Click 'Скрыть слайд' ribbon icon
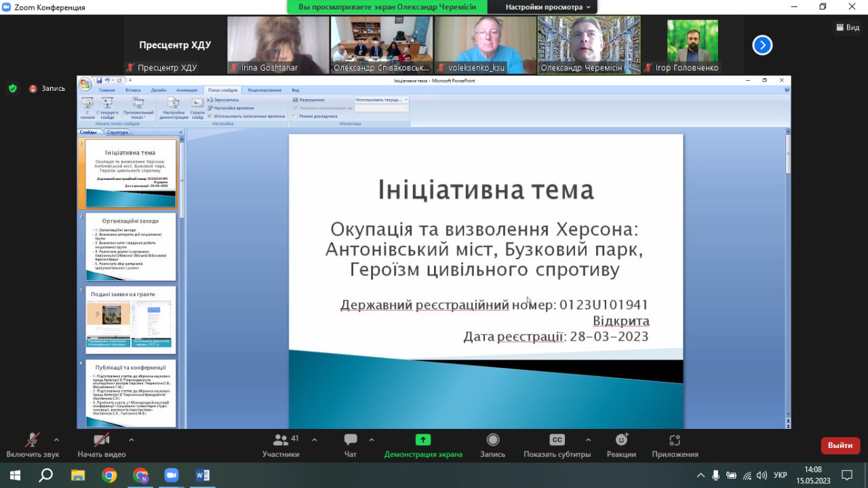The width and height of the screenshot is (868, 488). (x=197, y=108)
